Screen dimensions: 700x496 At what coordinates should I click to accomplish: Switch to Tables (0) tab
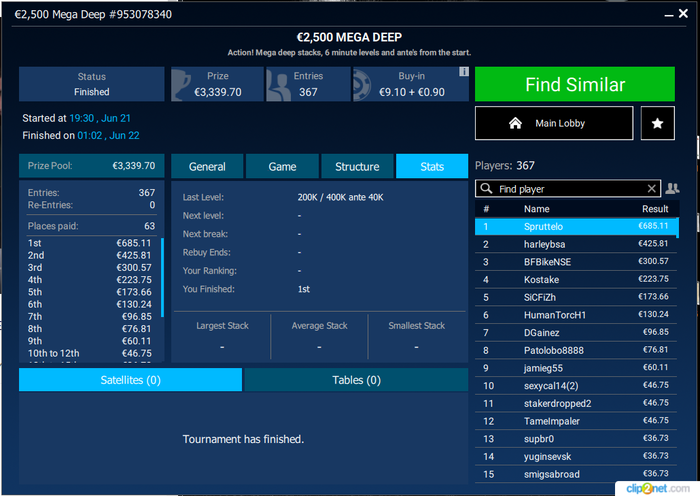(x=356, y=380)
